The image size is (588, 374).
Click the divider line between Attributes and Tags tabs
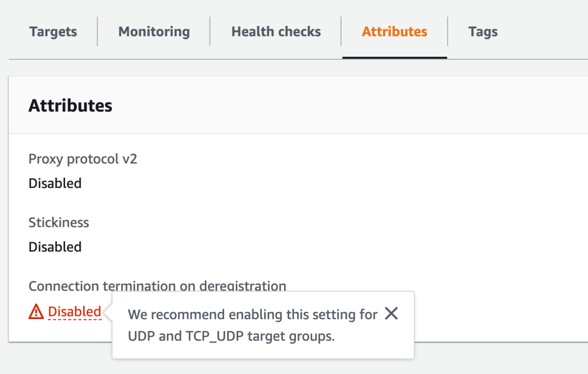click(447, 31)
